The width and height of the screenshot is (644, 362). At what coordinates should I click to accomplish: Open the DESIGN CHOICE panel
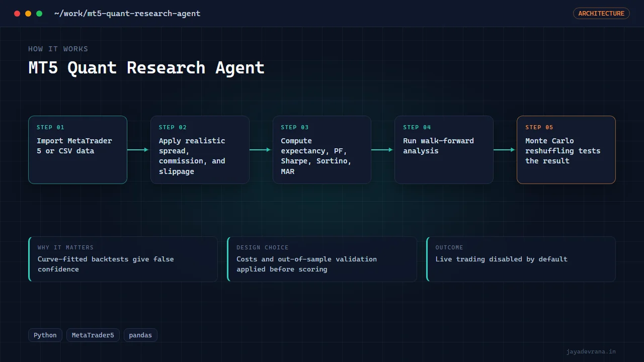coord(322,259)
